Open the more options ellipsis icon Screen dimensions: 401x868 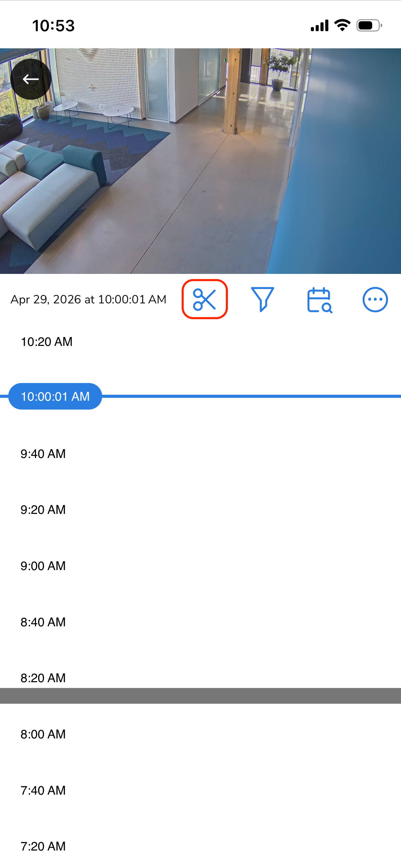point(375,299)
